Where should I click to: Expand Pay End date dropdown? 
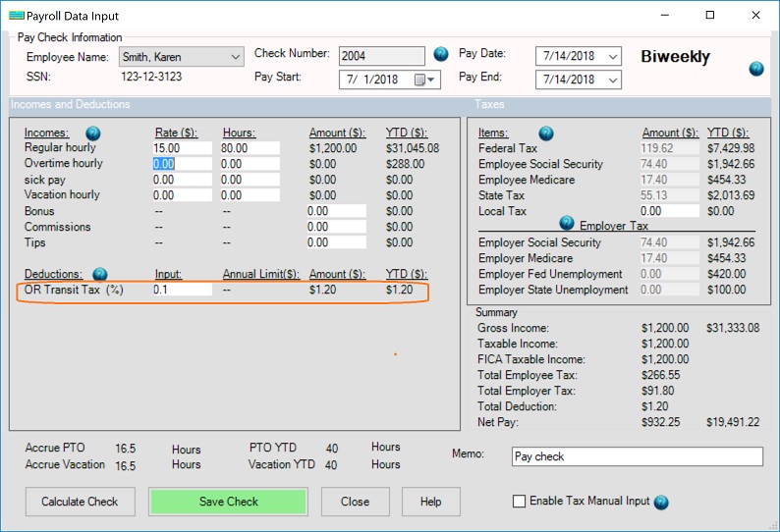pyautogui.click(x=613, y=80)
